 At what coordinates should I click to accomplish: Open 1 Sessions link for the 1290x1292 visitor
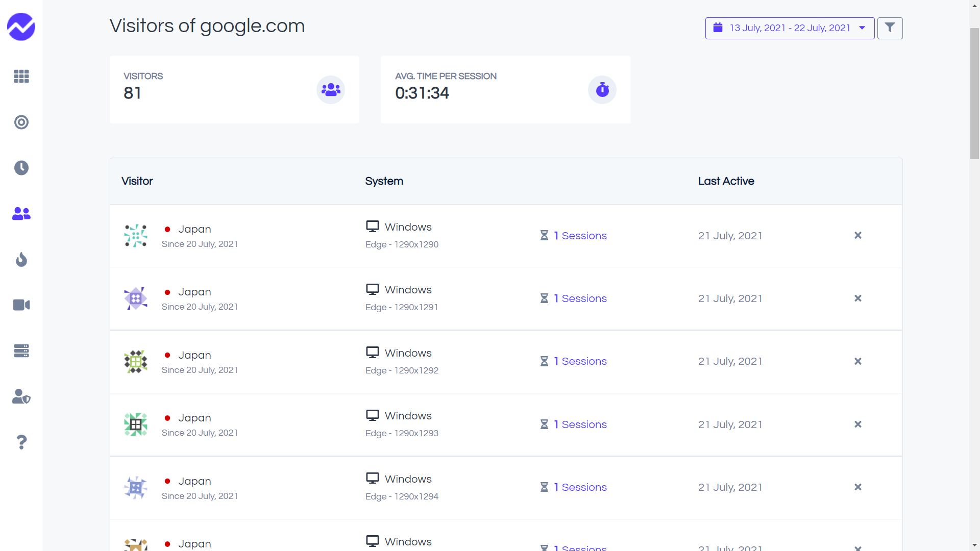tap(580, 361)
